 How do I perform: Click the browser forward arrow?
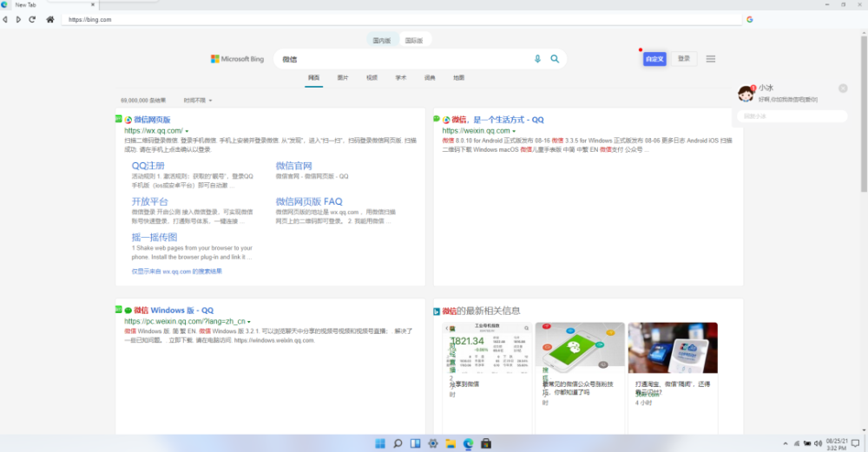18,19
